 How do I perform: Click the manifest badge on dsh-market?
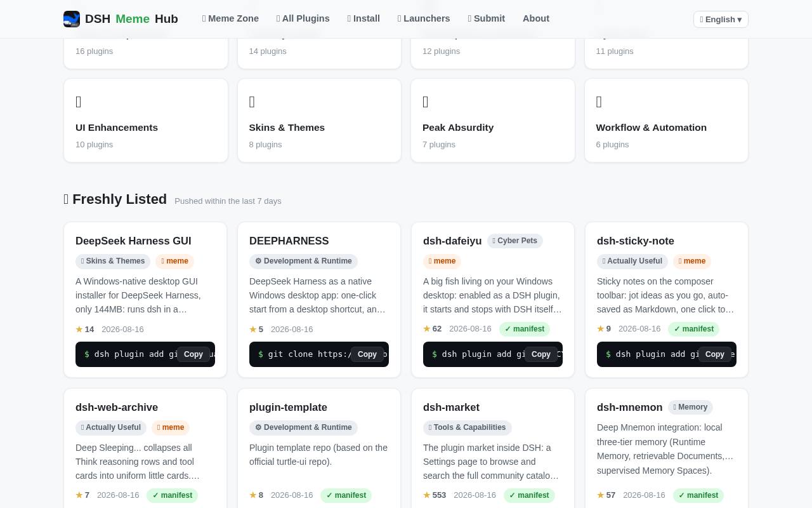[x=529, y=495]
